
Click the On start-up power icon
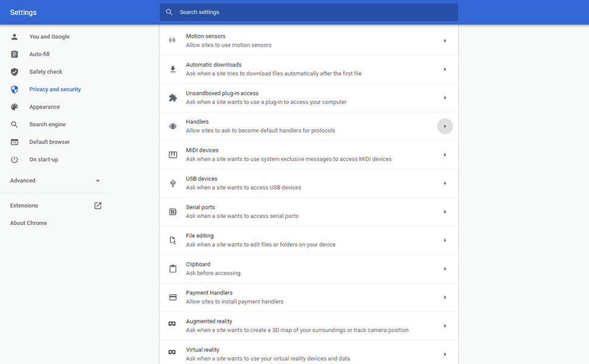tap(15, 160)
